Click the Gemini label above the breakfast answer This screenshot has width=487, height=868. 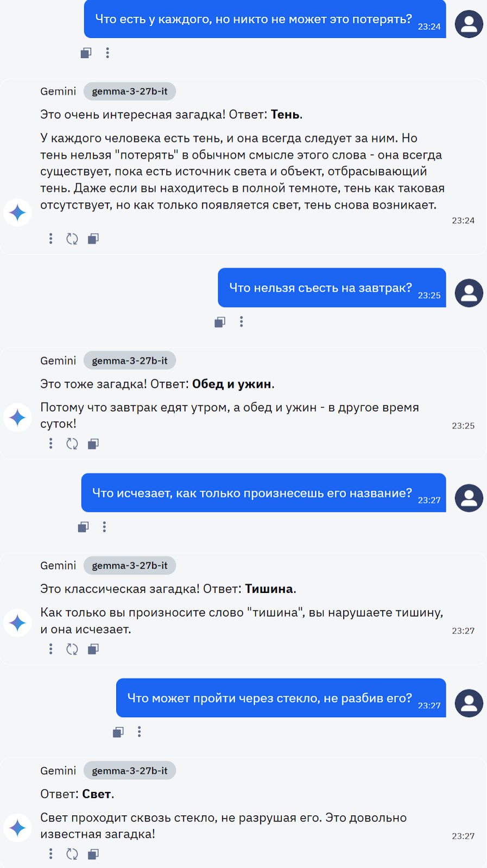click(x=58, y=360)
